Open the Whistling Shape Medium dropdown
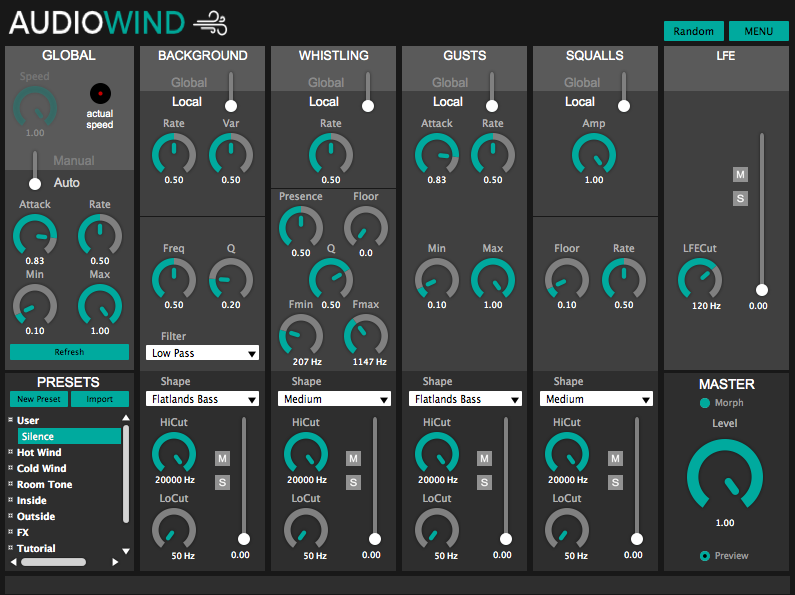 point(334,399)
